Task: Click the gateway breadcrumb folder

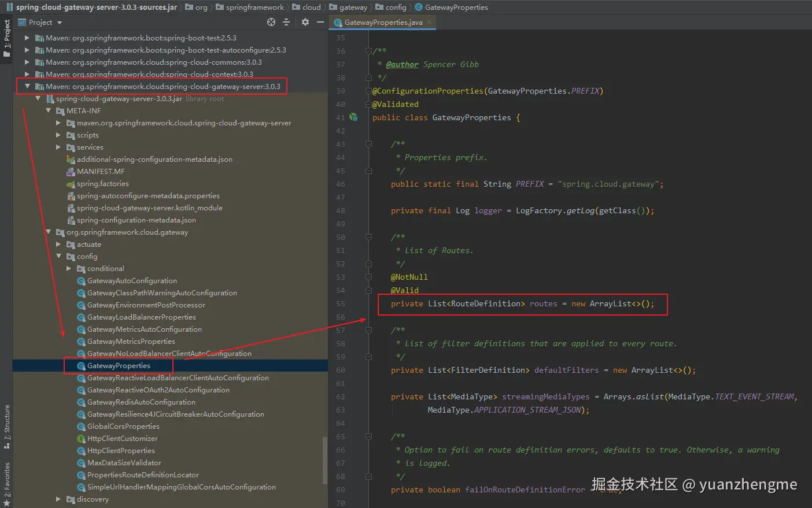Action: tap(348, 7)
